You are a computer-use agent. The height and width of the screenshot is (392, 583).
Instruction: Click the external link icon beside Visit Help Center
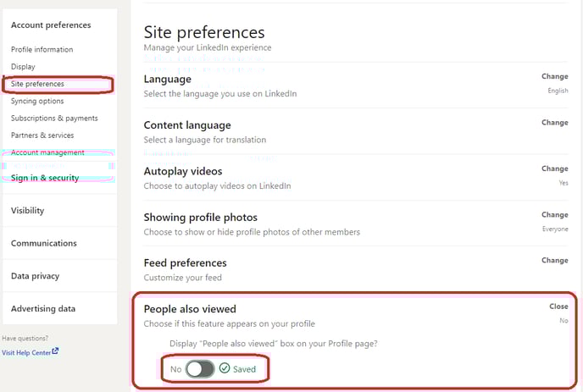(55, 351)
